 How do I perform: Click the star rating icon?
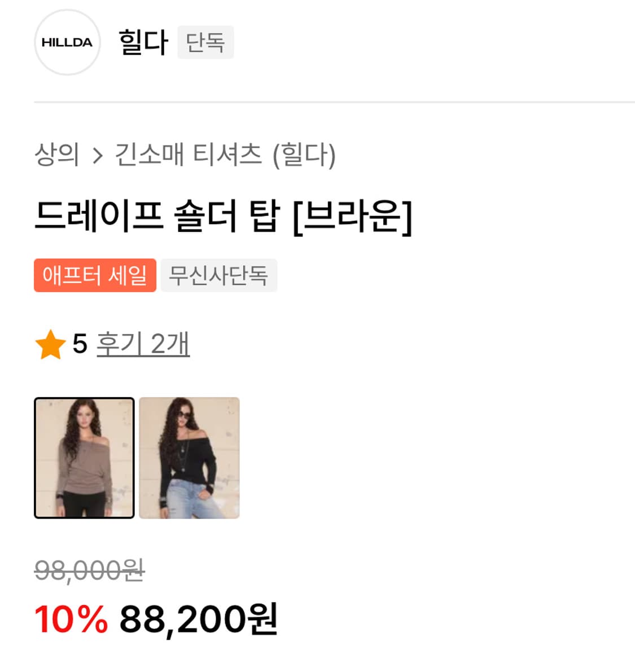tap(51, 344)
